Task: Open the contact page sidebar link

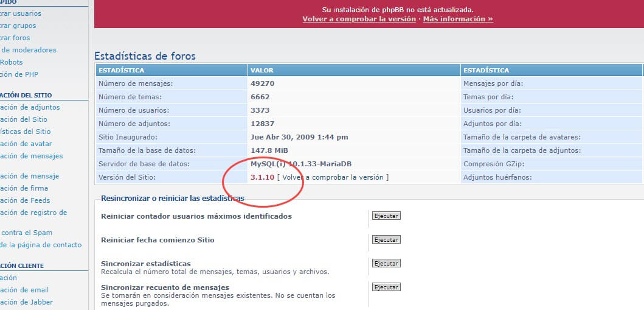Action: 41,245
